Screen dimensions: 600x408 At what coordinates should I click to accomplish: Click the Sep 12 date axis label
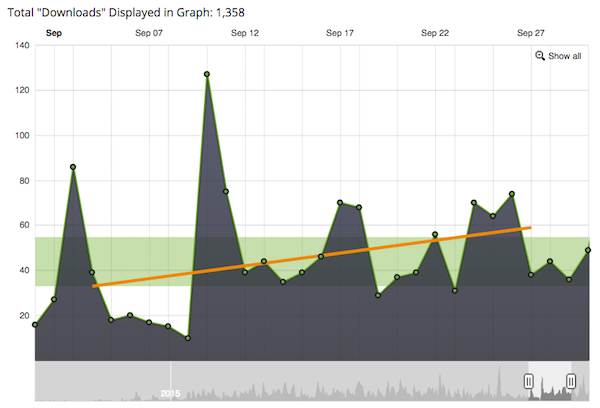tap(245, 33)
